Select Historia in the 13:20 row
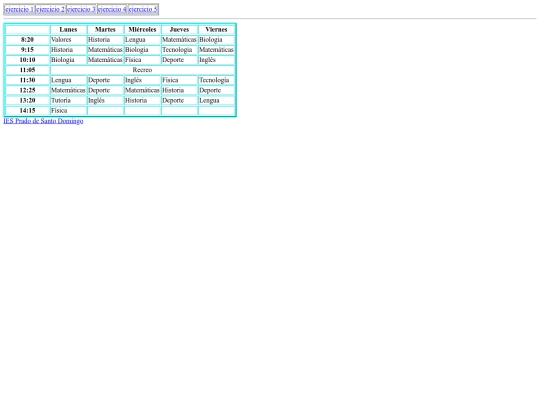The image size is (540, 405). [x=142, y=101]
